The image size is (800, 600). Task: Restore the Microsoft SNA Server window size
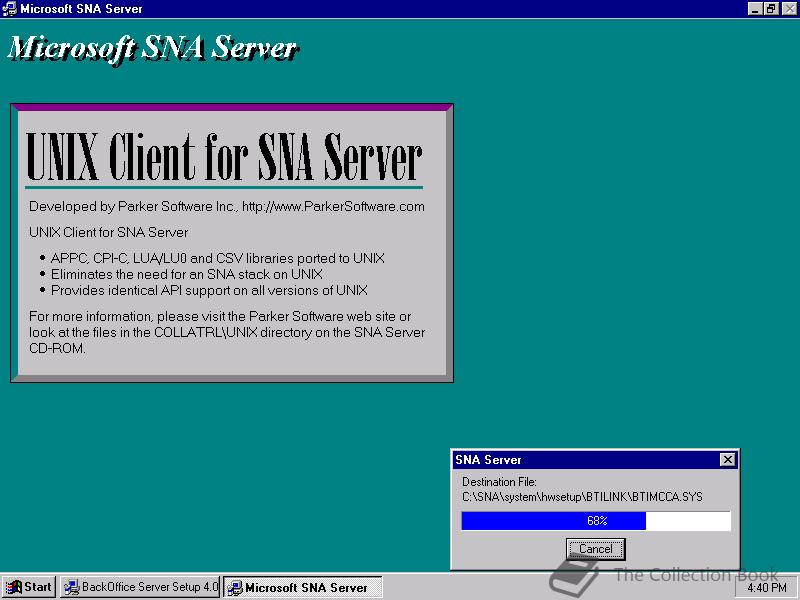[x=770, y=9]
